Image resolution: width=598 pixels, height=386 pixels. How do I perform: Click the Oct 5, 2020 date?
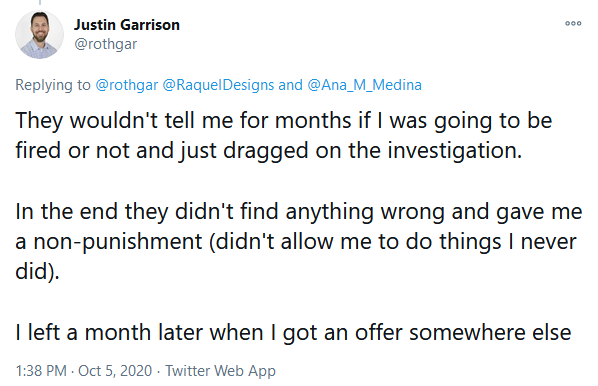tap(115, 371)
